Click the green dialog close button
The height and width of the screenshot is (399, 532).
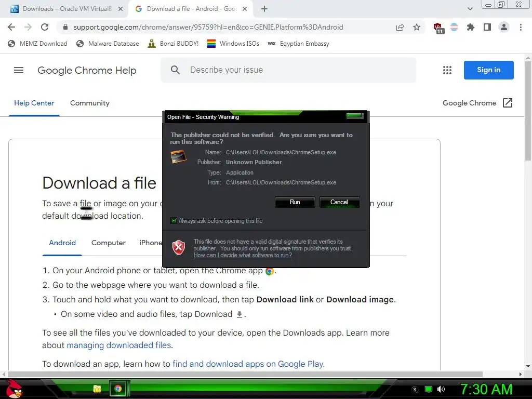[355, 116]
